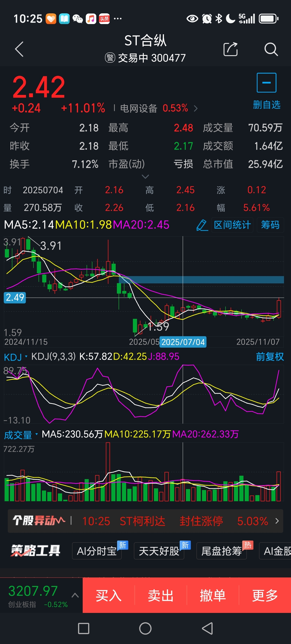Open the 成交量 indicator dropdown
Viewport: 291px width, 644px height.
(21, 435)
